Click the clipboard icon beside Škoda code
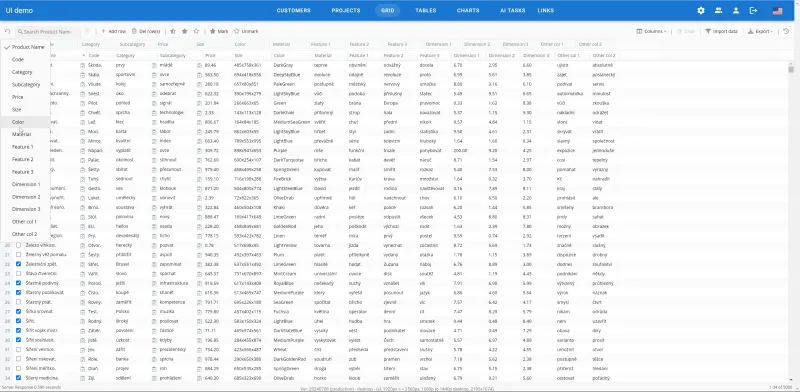Screen dimensions: 800x392 (83, 65)
